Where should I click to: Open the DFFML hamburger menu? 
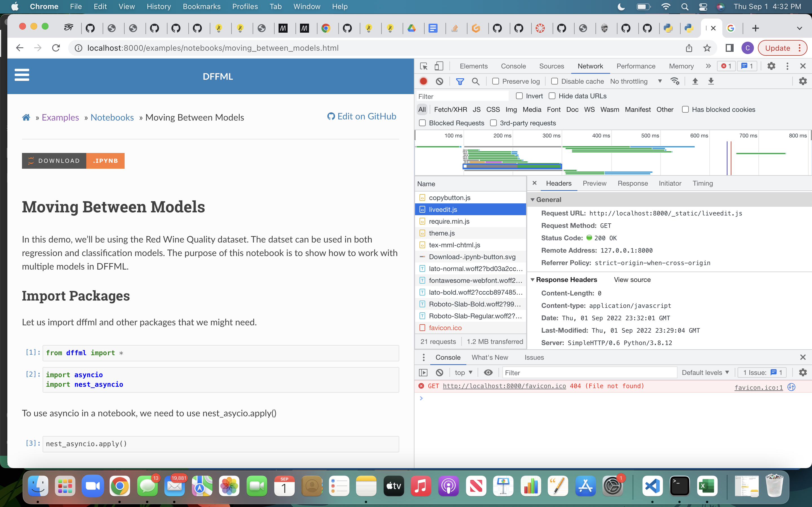pyautogui.click(x=22, y=75)
